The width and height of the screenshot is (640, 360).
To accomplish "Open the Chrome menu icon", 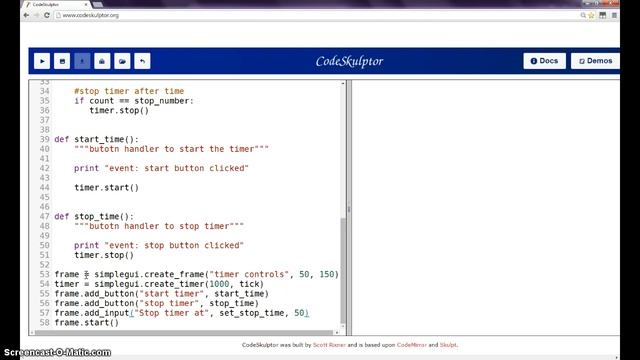I will (614, 15).
